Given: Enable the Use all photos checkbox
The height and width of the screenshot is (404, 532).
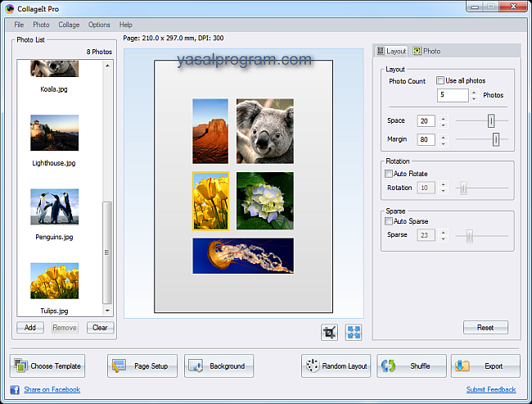Looking at the screenshot, I should point(440,81).
